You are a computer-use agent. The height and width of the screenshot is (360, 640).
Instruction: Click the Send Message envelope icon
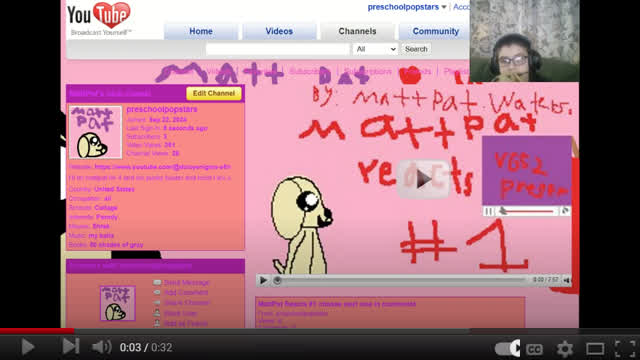point(157,282)
